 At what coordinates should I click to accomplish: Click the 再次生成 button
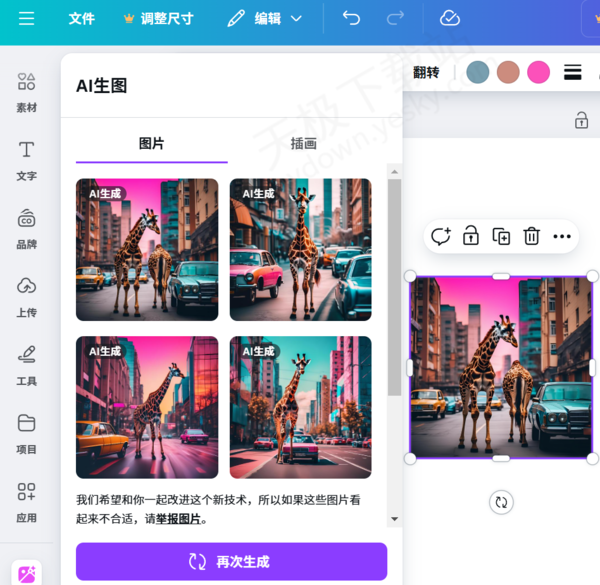[232, 561]
